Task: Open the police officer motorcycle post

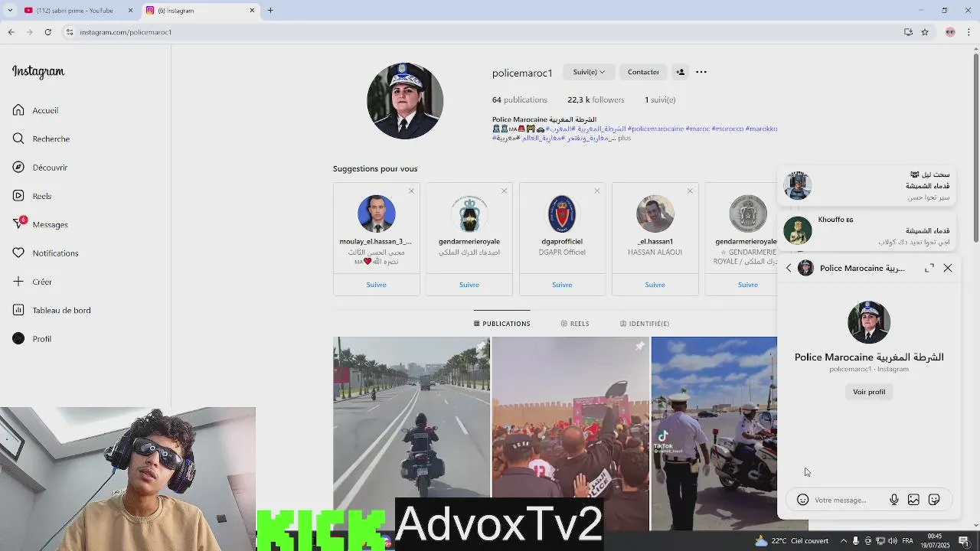Action: coord(714,433)
